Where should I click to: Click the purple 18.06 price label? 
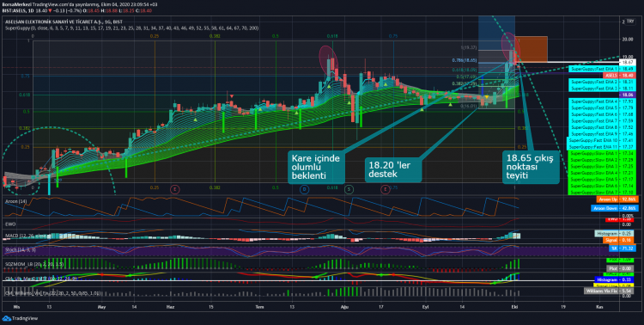(x=627, y=95)
